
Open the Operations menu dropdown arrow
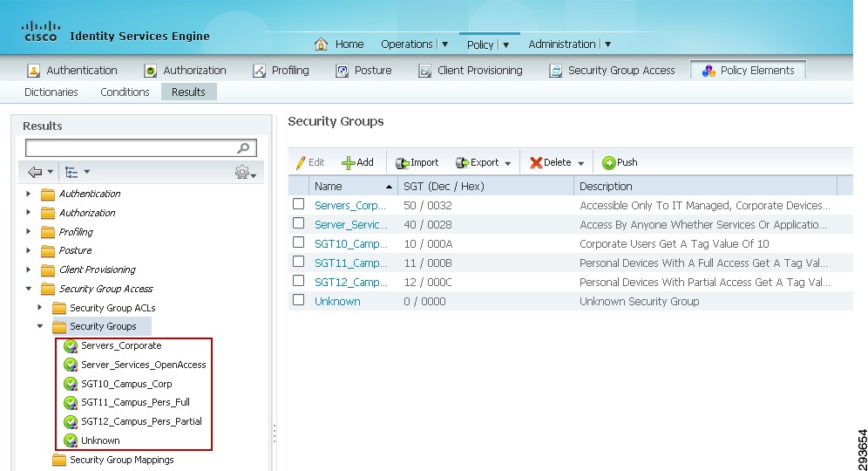pos(444,44)
